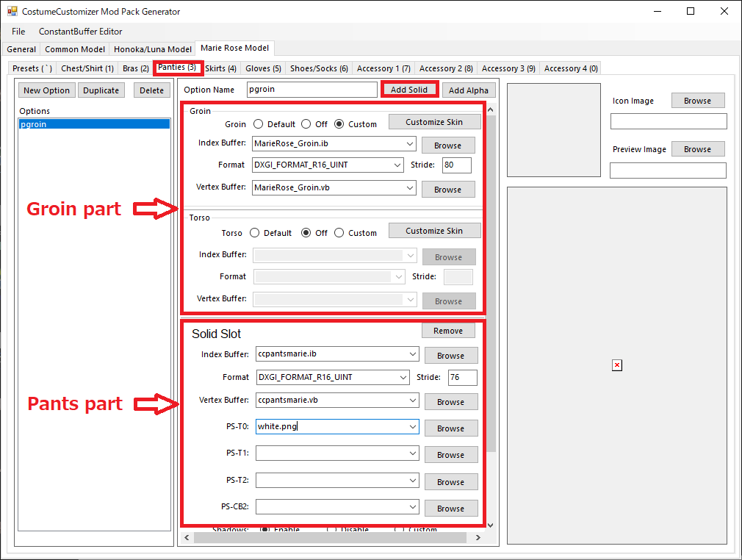The width and height of the screenshot is (742, 560).
Task: Open Solid Slot Vertex Buffer dropdown ccpantsmarie.vb
Action: [x=413, y=400]
